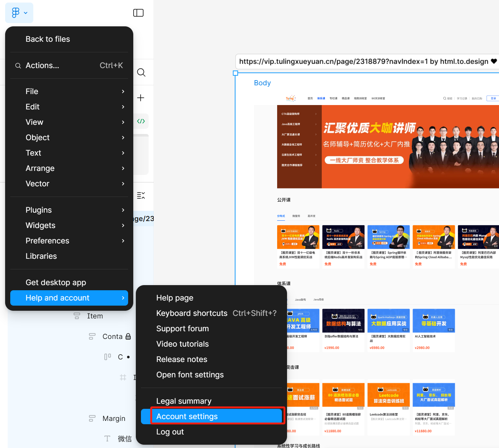Click the search icon in the toolbar
This screenshot has width=499, height=448.
click(141, 72)
